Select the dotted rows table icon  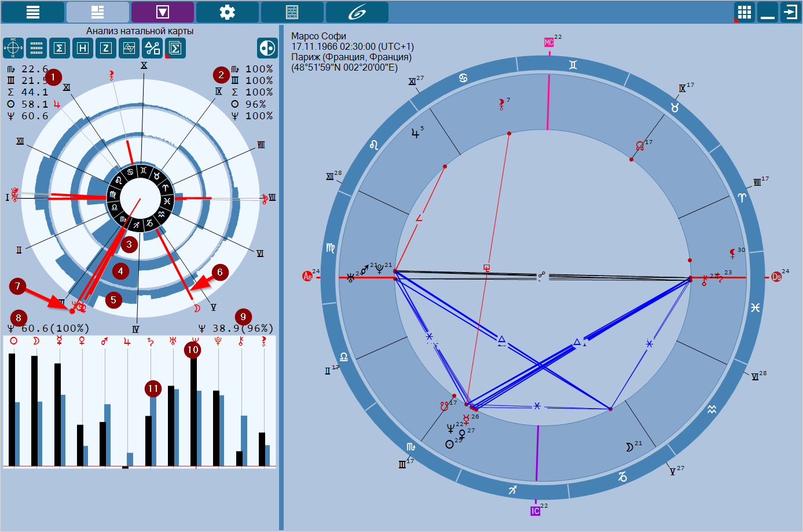[x=36, y=48]
